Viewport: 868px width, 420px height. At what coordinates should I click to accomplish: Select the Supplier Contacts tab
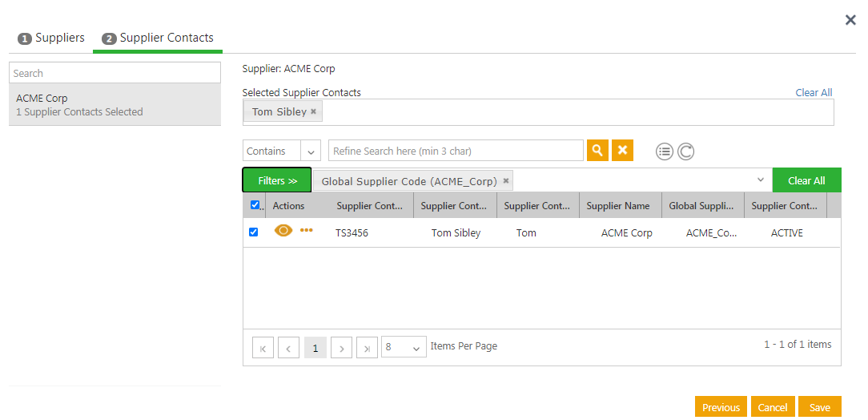[x=158, y=38]
